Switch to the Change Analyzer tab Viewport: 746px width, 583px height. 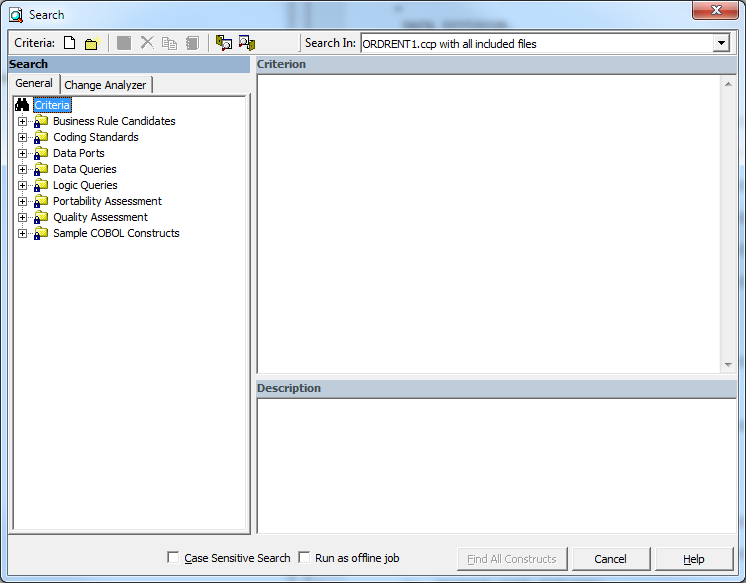(105, 85)
